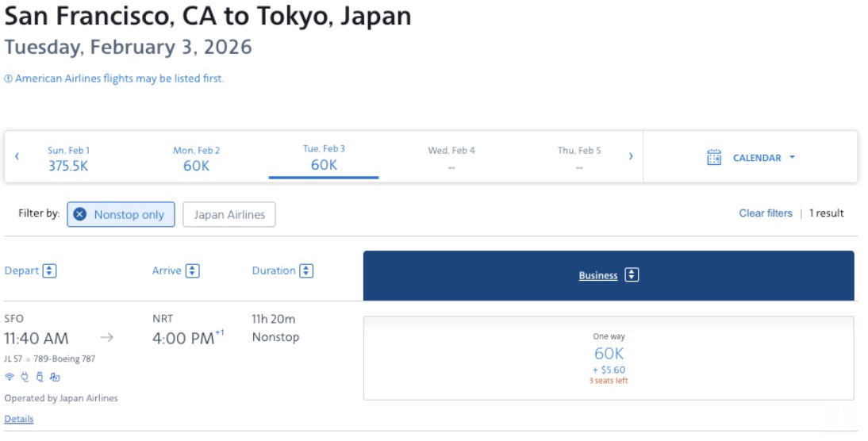
Task: Toggle the Japan Airlines filter
Action: 229,214
